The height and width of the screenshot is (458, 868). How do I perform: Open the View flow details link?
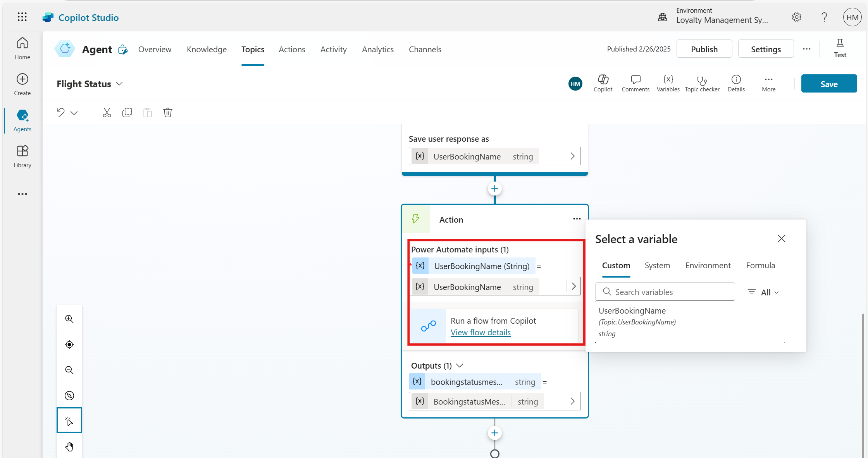(480, 333)
